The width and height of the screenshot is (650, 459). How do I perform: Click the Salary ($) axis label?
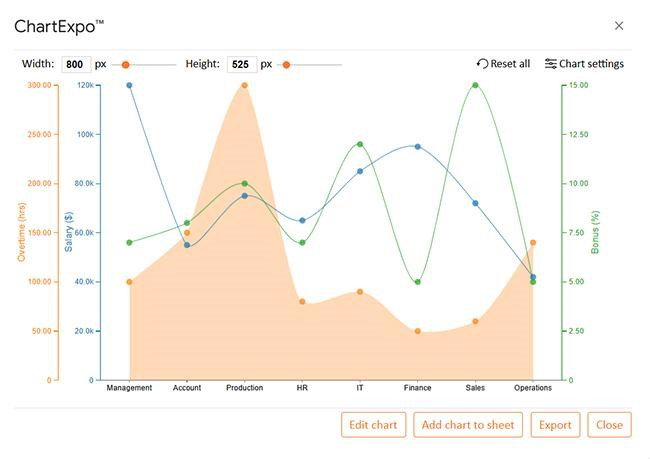[69, 232]
